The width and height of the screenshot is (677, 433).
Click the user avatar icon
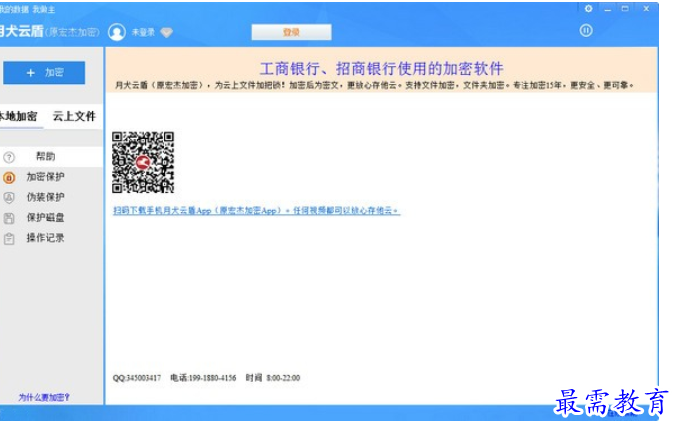(117, 32)
